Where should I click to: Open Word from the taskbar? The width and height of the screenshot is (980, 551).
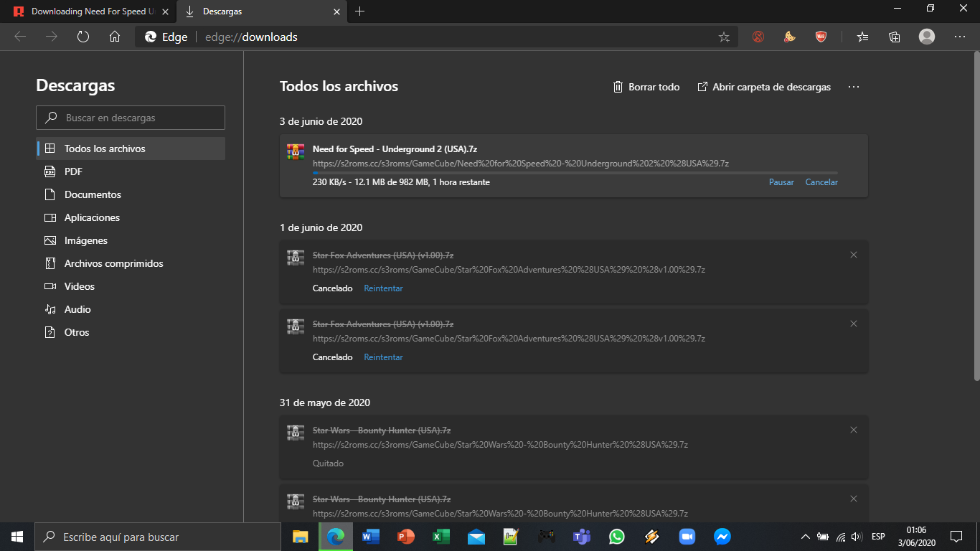click(x=371, y=537)
